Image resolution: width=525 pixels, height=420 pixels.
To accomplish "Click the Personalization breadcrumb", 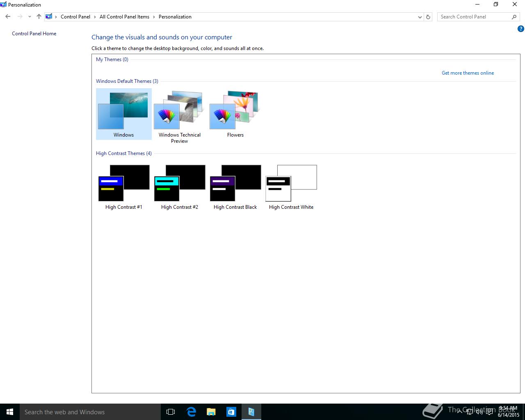I will coord(175,17).
